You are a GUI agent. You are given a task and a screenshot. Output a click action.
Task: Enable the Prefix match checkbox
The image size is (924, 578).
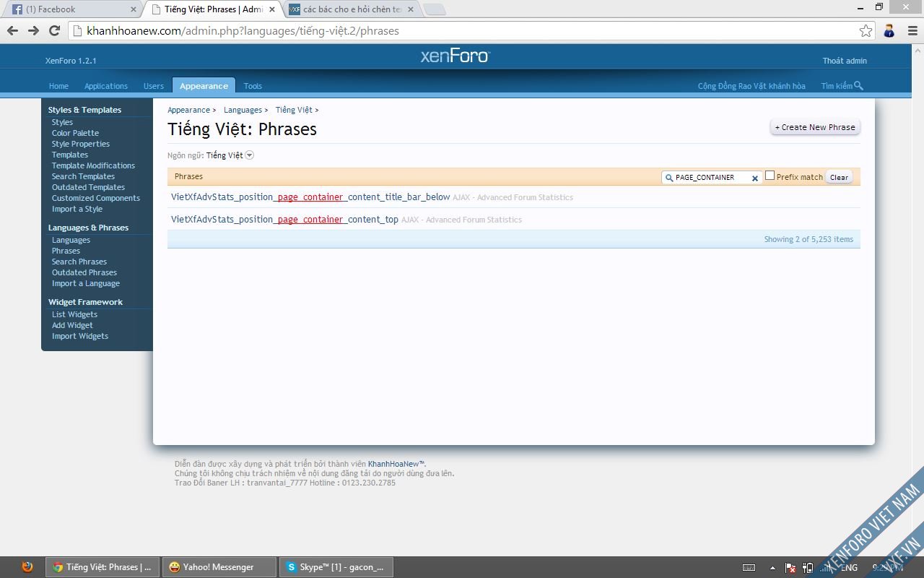point(770,176)
